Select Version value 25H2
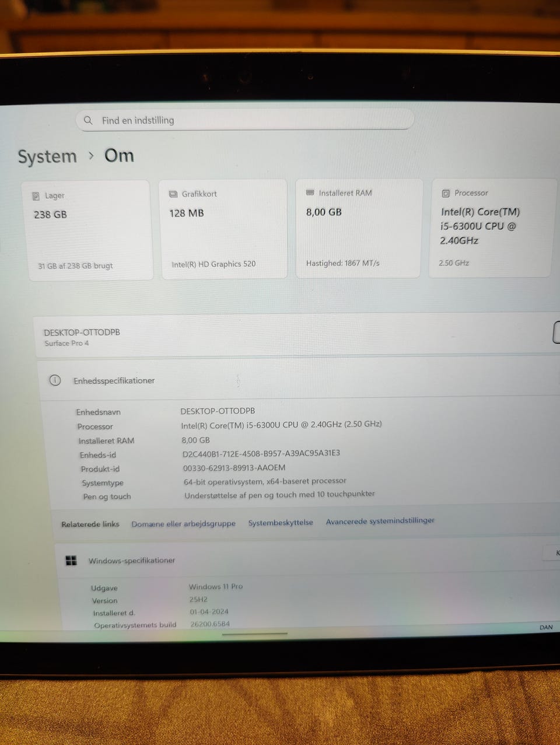This screenshot has height=745, width=560. pyautogui.click(x=198, y=599)
